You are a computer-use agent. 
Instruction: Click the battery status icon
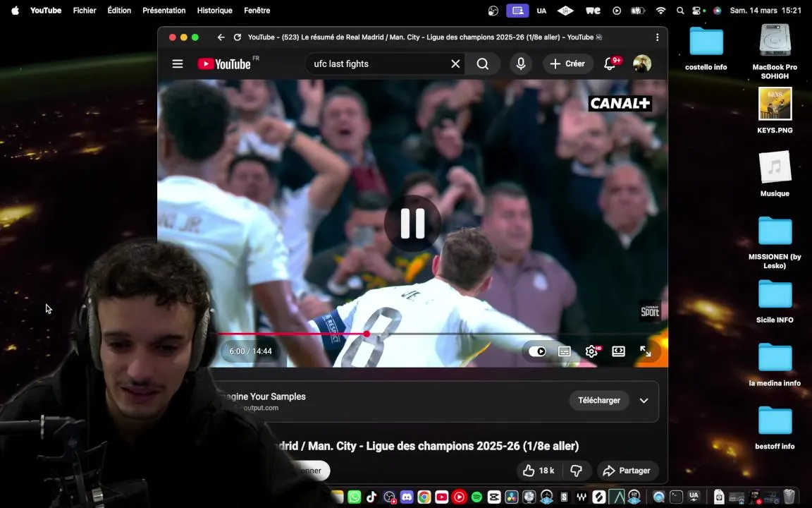pos(637,11)
